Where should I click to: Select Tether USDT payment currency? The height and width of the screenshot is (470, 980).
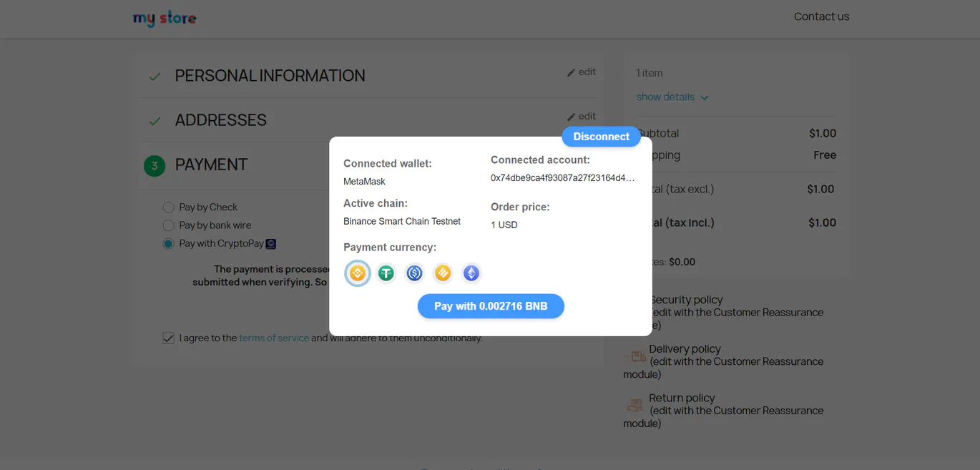(386, 273)
